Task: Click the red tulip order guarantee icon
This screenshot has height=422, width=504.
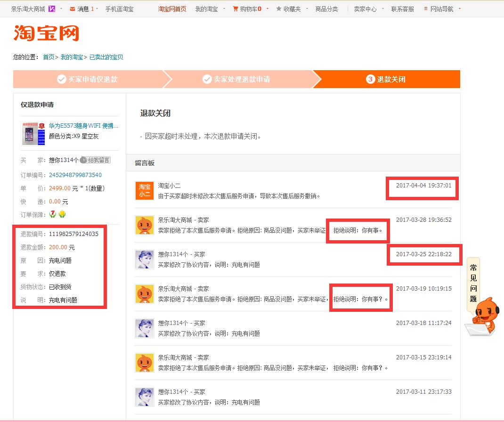Action: coord(53,214)
